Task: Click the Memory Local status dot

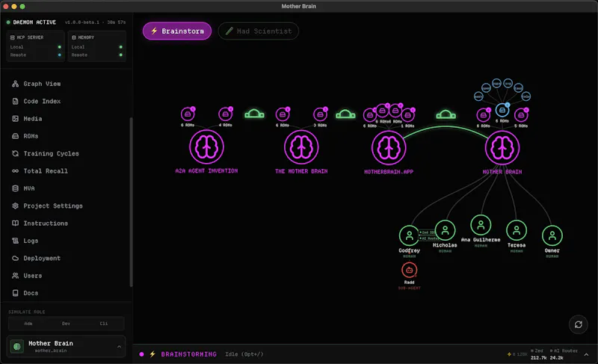Action: (x=121, y=47)
